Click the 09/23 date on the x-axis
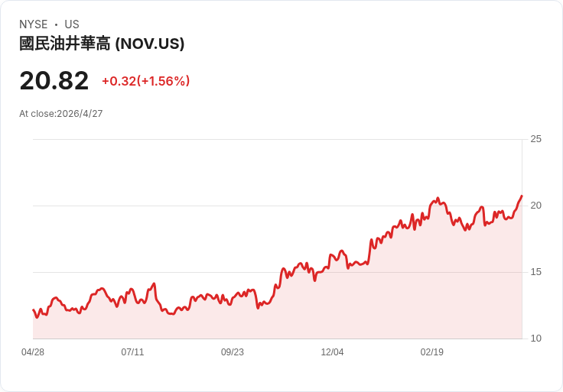 tap(233, 352)
